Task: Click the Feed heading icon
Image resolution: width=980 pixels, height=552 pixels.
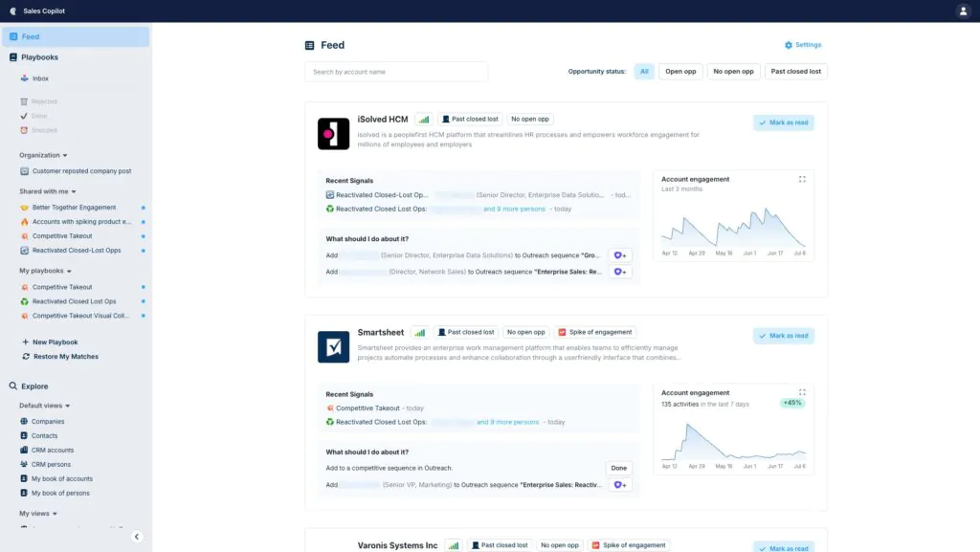Action: pyautogui.click(x=309, y=46)
